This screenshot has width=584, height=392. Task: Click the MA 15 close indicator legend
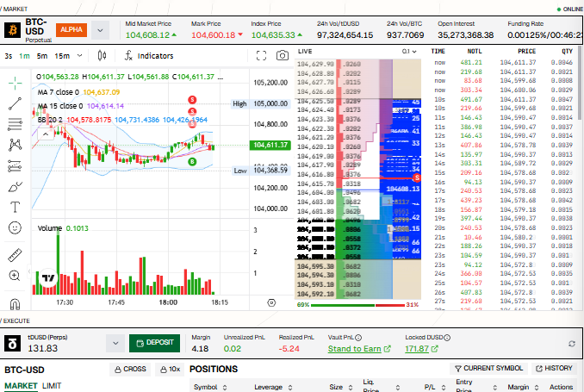80,106
